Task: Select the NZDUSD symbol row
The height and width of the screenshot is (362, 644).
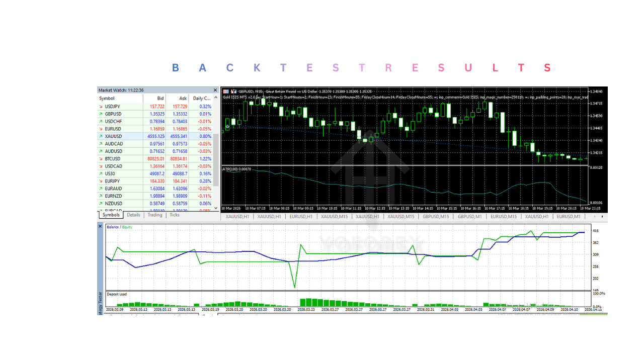Action: (155, 203)
